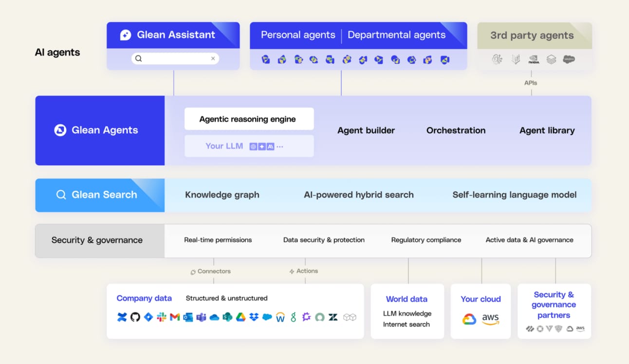Click the Internet search text

pos(407,325)
